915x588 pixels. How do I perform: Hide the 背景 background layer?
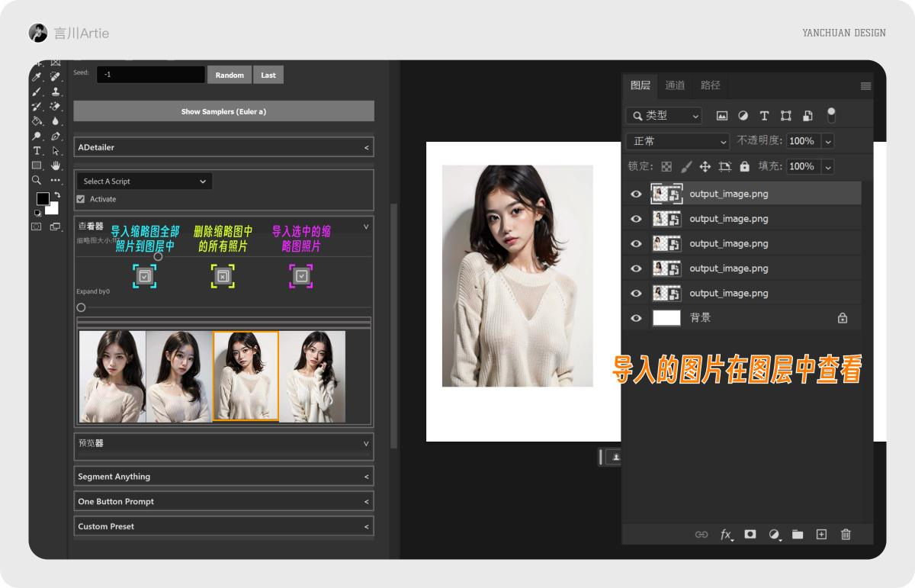pyautogui.click(x=635, y=317)
